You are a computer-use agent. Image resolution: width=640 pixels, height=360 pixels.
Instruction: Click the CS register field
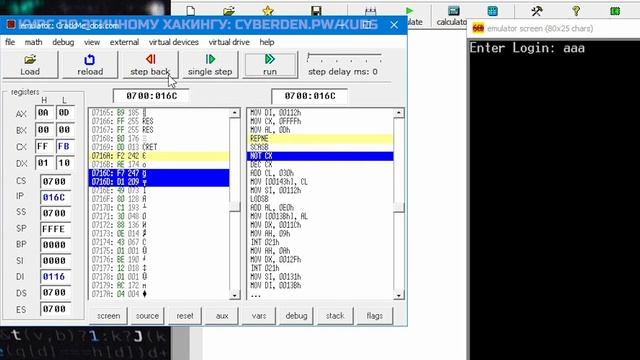55,181
